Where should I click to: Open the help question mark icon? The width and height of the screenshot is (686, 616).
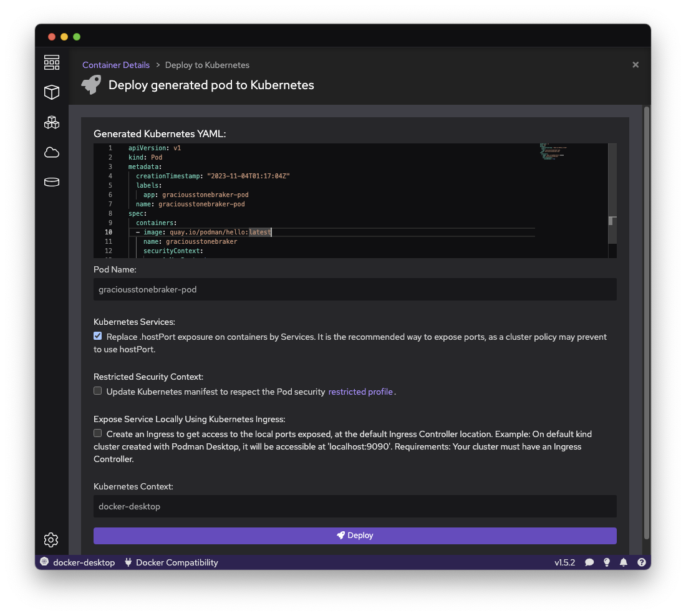[x=641, y=562]
